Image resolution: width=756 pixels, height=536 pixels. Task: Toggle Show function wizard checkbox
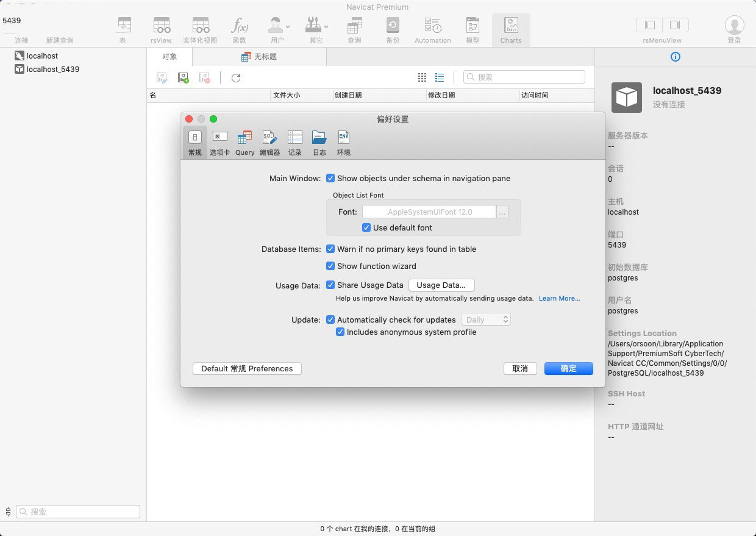(x=330, y=266)
